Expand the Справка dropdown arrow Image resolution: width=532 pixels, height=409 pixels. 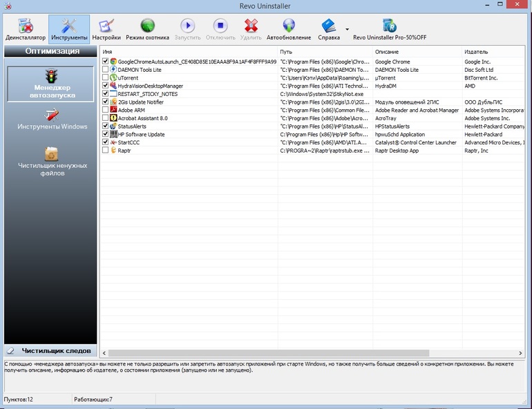347,29
